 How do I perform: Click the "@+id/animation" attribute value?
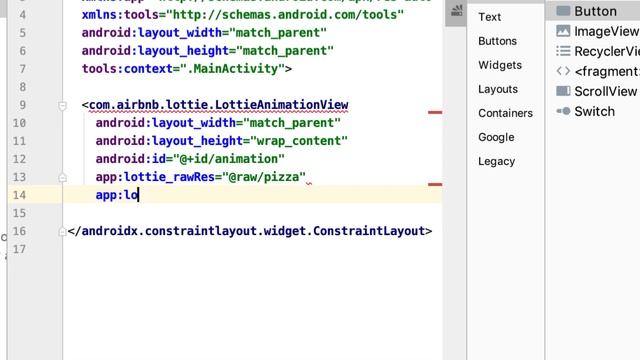(x=229, y=159)
